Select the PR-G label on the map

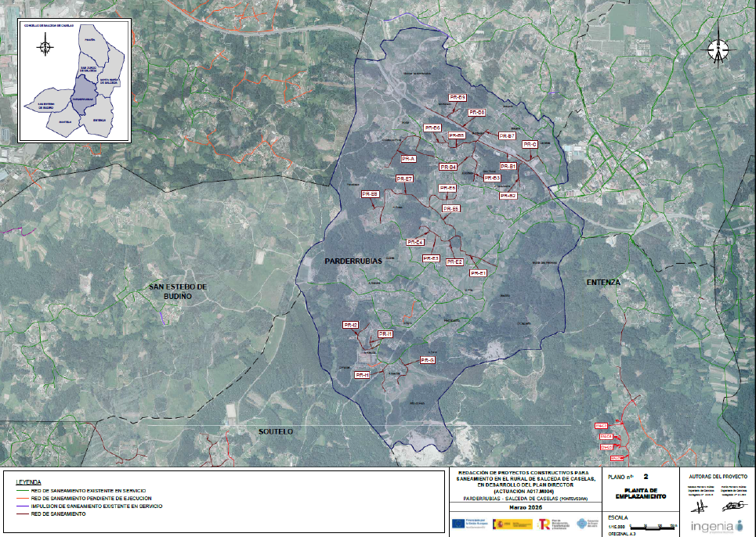pyautogui.click(x=427, y=360)
